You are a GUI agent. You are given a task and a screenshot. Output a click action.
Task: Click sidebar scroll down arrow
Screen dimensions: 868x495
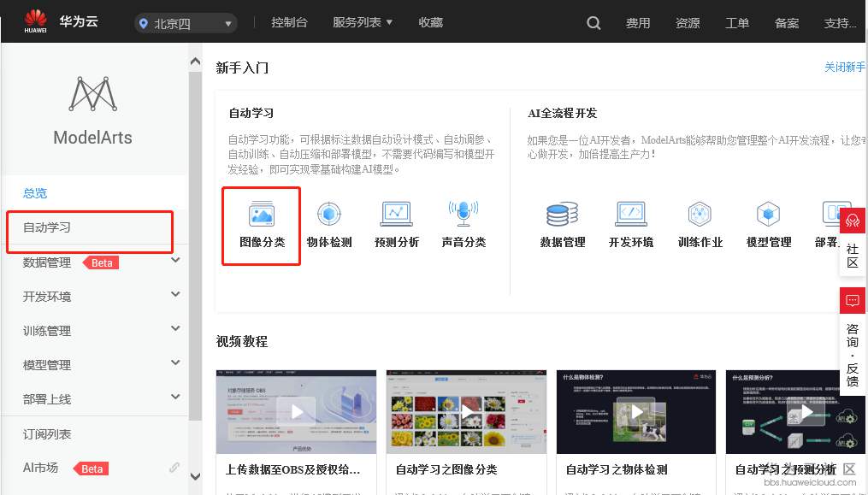pos(196,476)
